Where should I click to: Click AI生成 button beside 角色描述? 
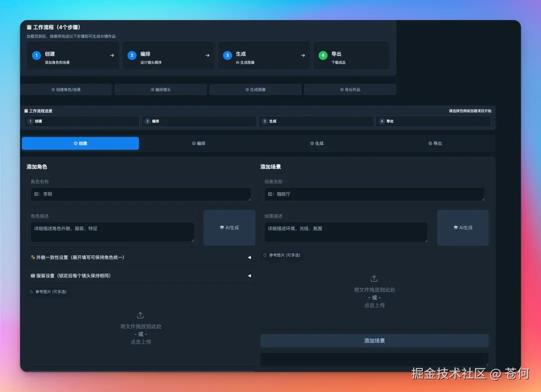tap(229, 228)
